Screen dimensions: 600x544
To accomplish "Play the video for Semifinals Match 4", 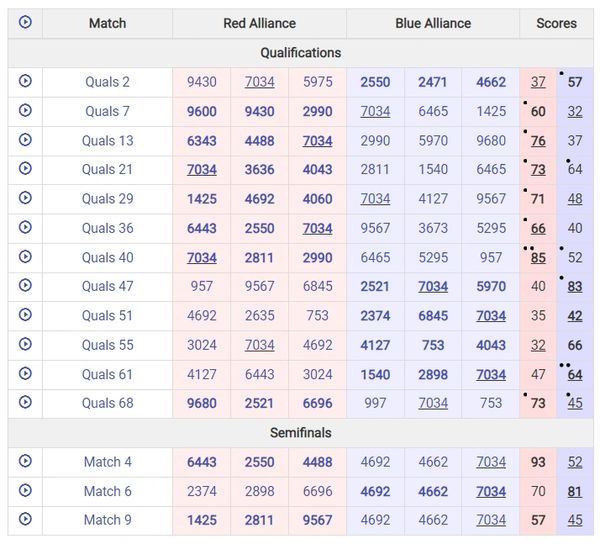I will click(x=25, y=461).
